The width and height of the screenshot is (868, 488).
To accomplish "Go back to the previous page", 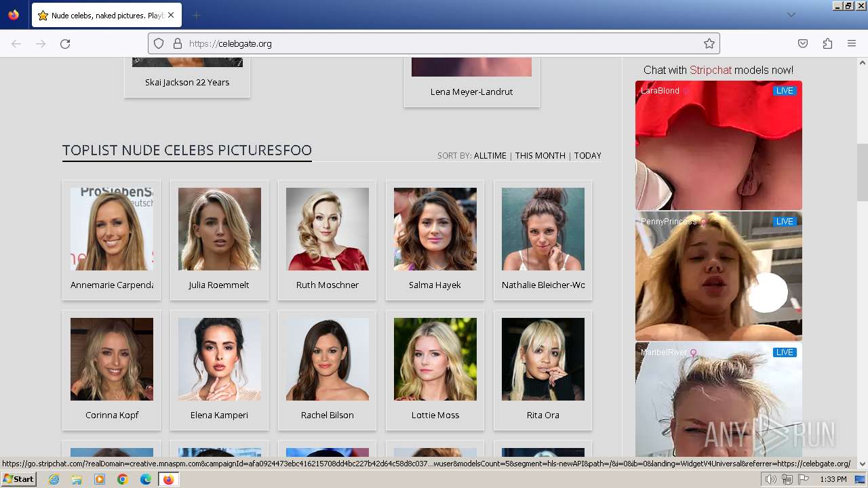I will click(16, 43).
